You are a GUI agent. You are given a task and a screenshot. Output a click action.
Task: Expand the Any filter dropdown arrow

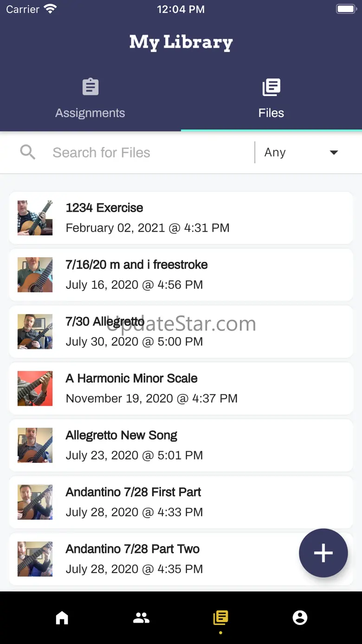(x=334, y=152)
